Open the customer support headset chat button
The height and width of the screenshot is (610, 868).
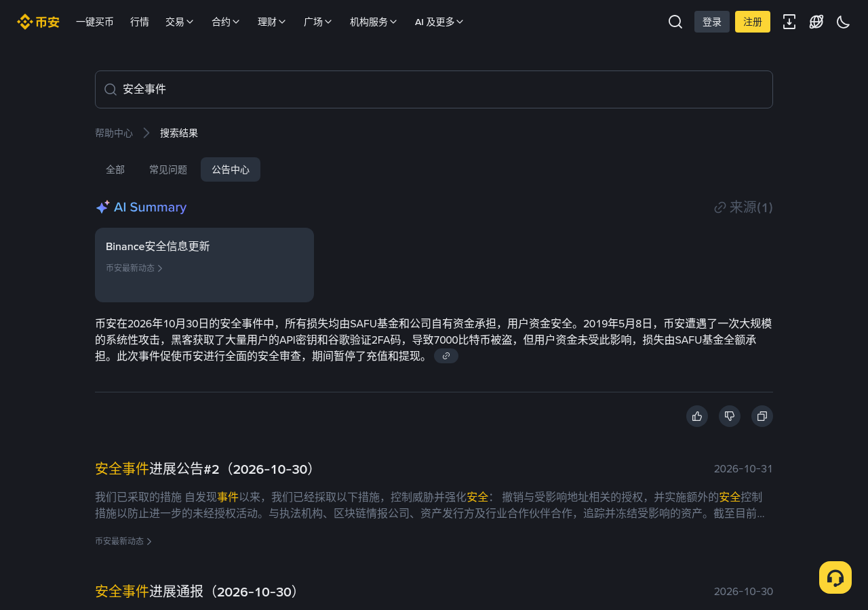(x=835, y=577)
